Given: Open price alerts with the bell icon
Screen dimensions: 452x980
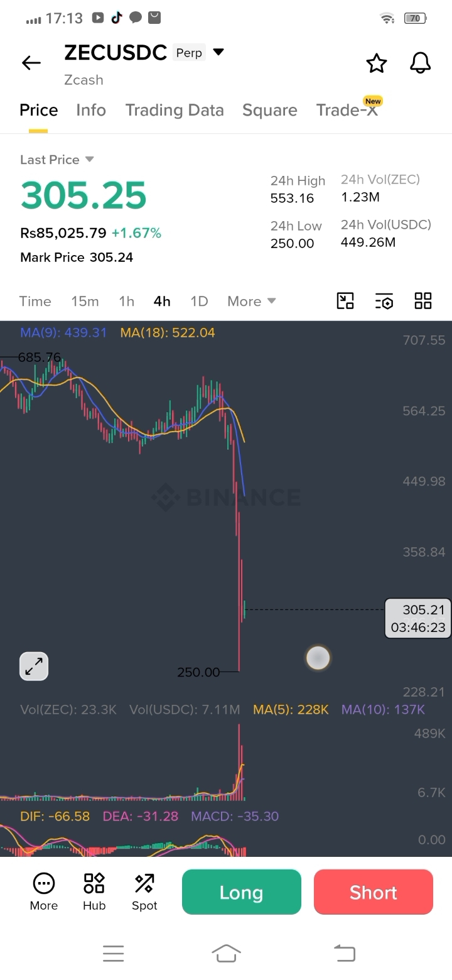Looking at the screenshot, I should [x=421, y=63].
